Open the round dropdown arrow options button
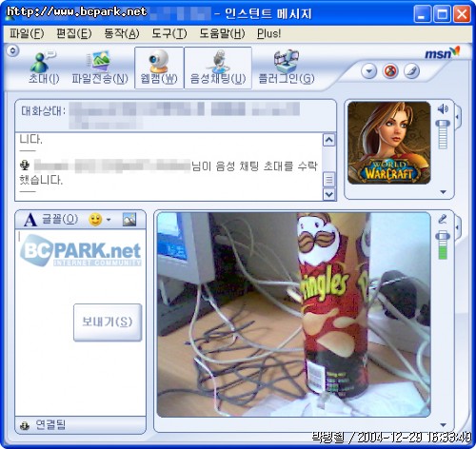The image size is (476, 449). tap(368, 71)
